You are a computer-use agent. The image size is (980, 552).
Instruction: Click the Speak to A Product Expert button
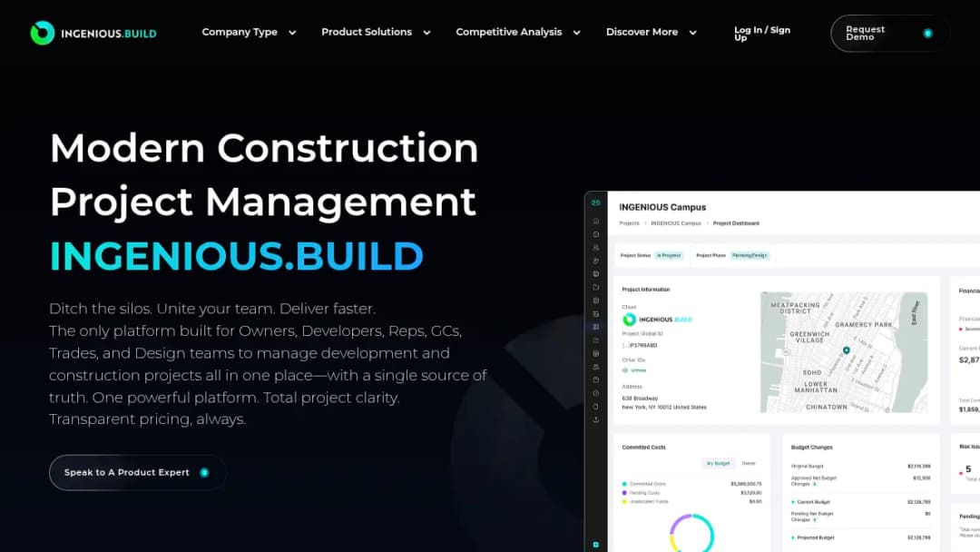point(138,473)
